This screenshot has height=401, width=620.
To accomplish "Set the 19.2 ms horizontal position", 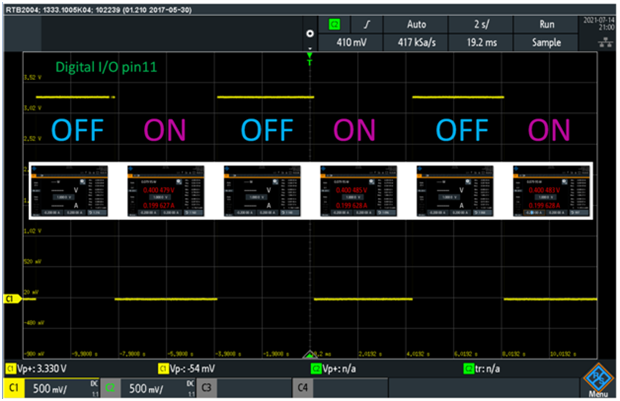I will tap(481, 42).
